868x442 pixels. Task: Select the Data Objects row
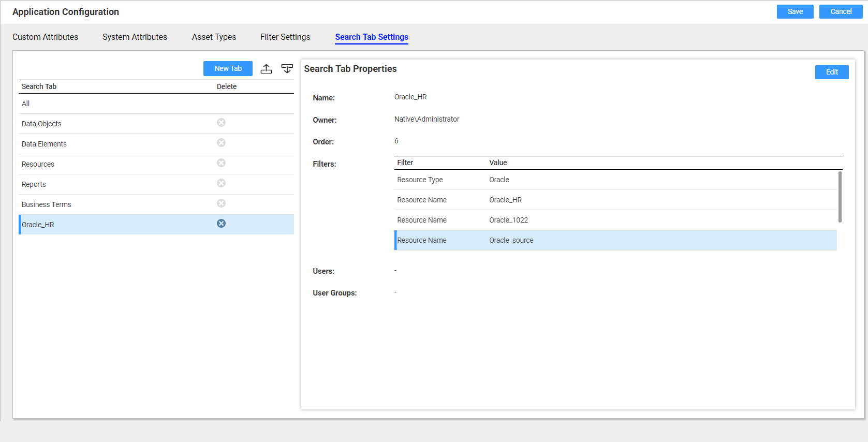156,124
